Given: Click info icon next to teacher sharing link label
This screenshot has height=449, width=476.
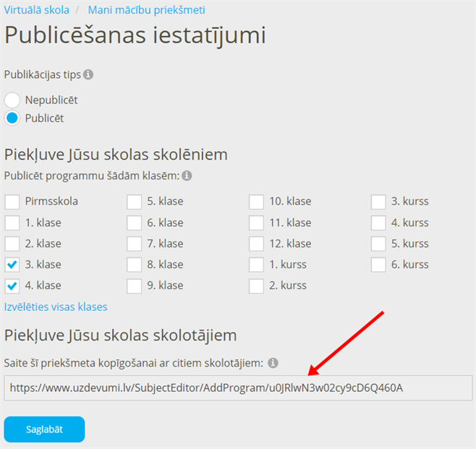Looking at the screenshot, I should point(273,363).
